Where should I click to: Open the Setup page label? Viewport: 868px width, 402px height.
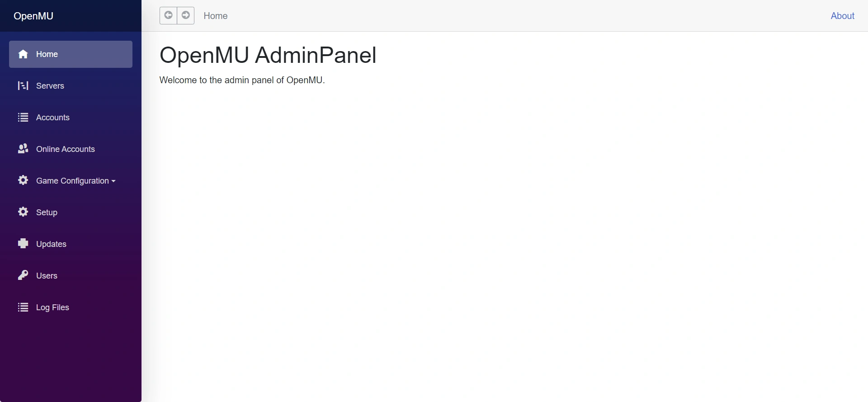47,213
